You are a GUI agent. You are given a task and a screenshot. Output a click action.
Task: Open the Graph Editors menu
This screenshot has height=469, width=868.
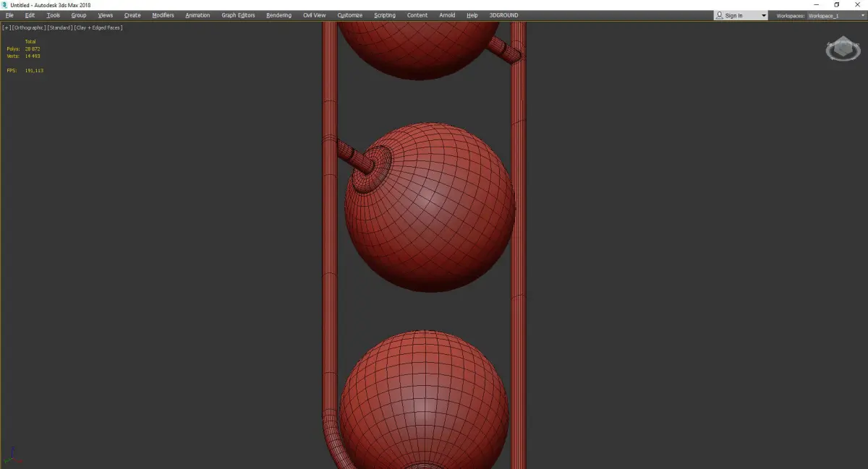238,15
